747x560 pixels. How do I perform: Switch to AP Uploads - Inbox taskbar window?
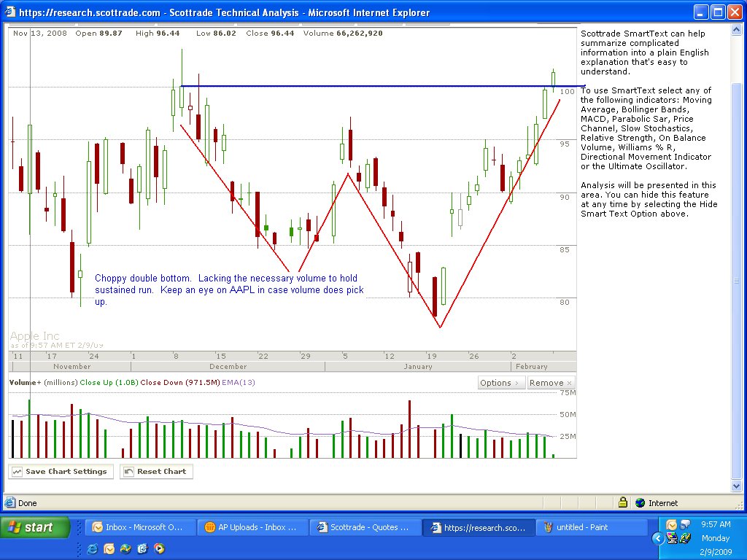(x=253, y=527)
